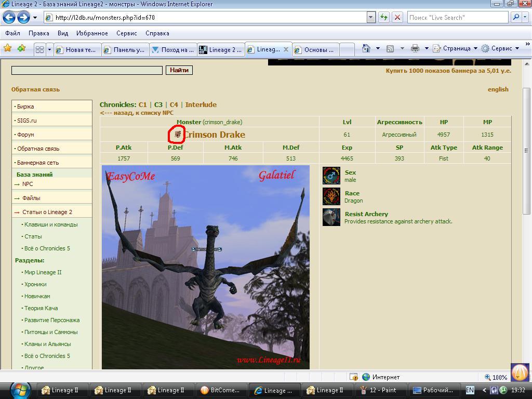The image size is (532, 399).
Task: Click the vertical page scrollbar thumb
Action: click(526, 151)
